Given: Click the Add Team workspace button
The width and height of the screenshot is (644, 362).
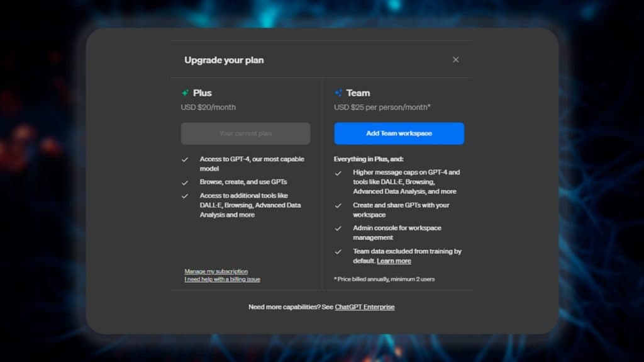Looking at the screenshot, I should (399, 133).
